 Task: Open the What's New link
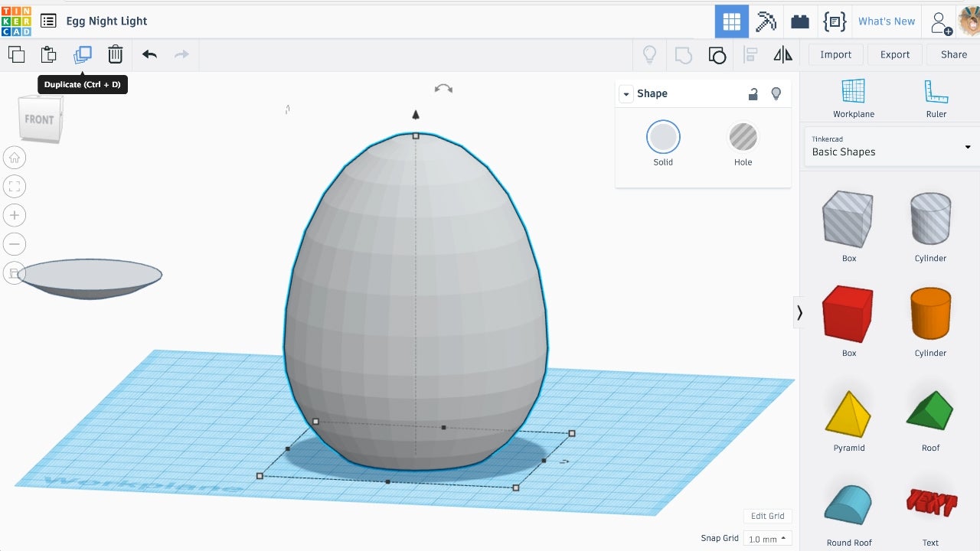(x=886, y=21)
